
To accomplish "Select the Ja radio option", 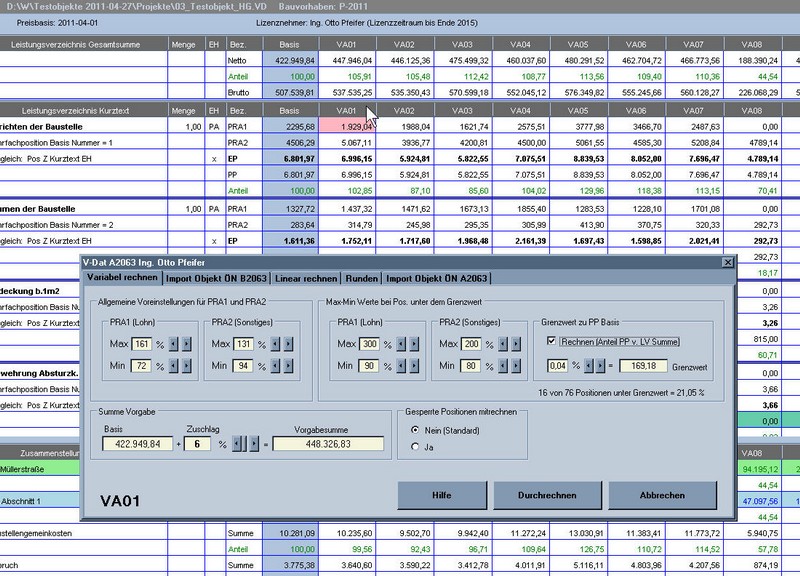I will pyautogui.click(x=416, y=446).
